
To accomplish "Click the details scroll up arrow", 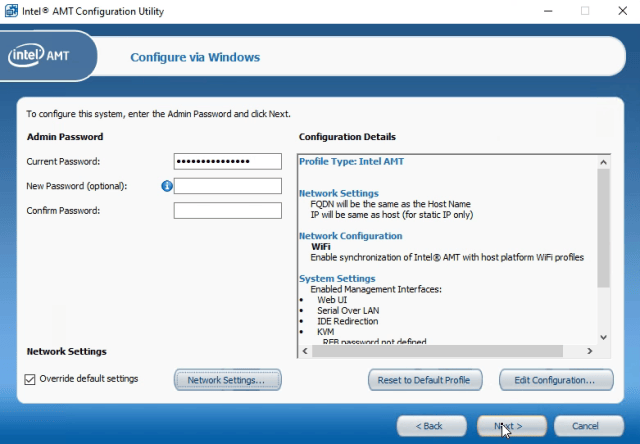I will tap(603, 162).
